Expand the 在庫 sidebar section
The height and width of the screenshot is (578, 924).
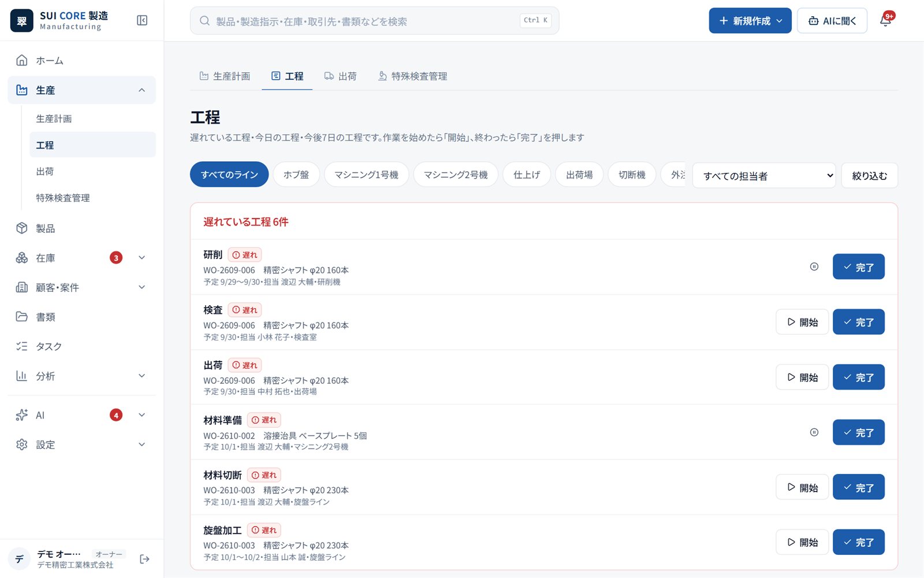pos(141,258)
